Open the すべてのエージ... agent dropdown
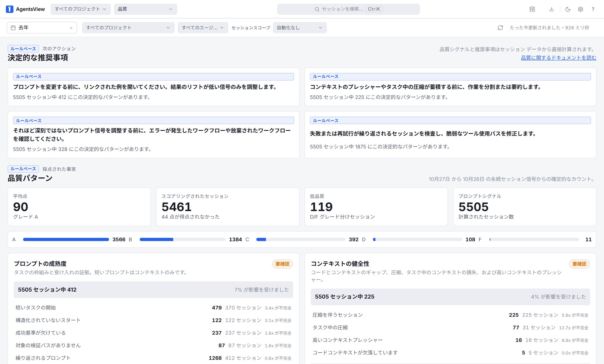This screenshot has width=604, height=364. tap(203, 28)
